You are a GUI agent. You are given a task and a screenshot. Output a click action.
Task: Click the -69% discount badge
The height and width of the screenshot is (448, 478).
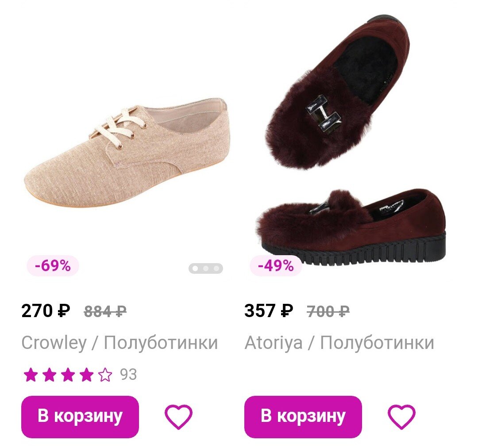click(53, 266)
